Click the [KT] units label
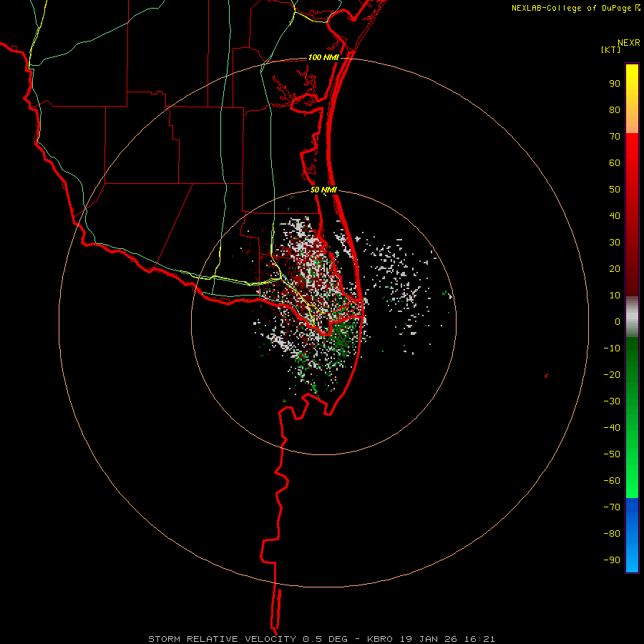Viewport: 644px width, 644px height. [x=611, y=49]
